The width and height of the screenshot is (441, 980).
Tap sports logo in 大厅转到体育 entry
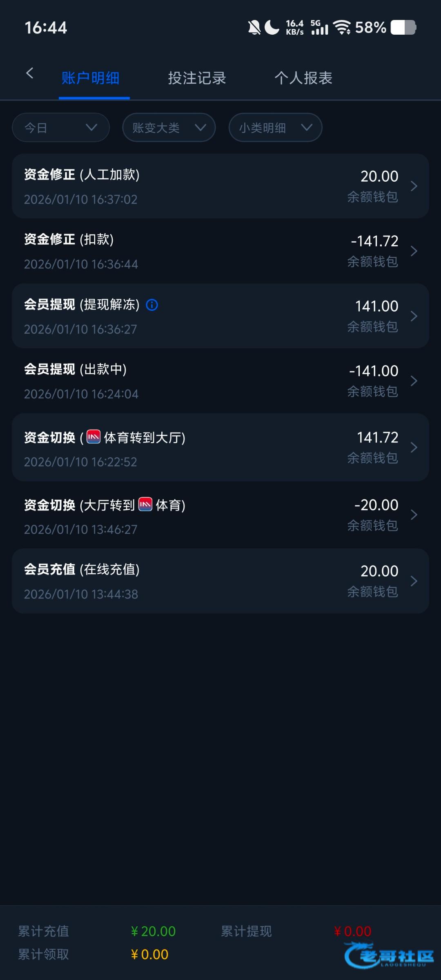(145, 504)
